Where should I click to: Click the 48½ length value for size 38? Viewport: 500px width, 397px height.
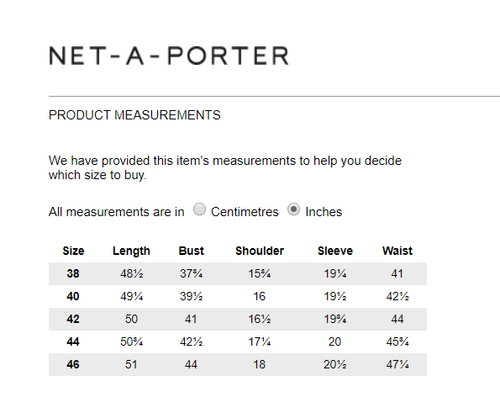131,274
